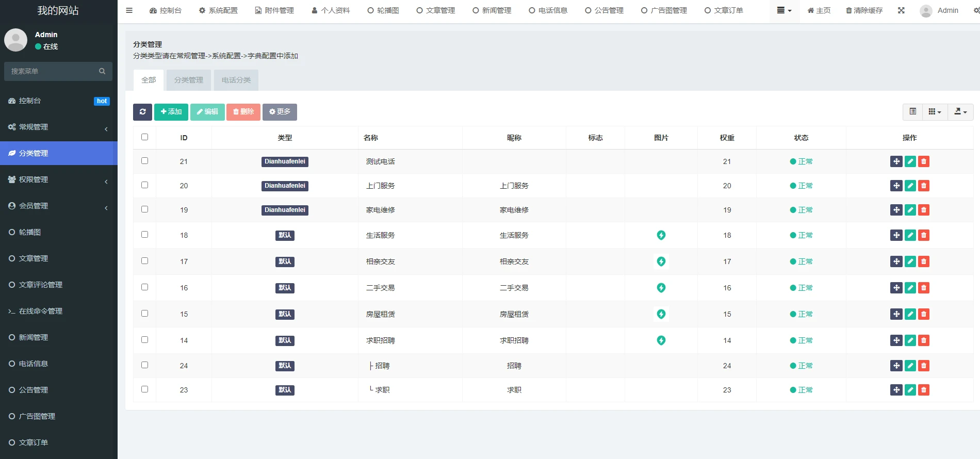The height and width of the screenshot is (459, 980).
Task: Click the drag-move icon for row 16
Action: pos(896,288)
